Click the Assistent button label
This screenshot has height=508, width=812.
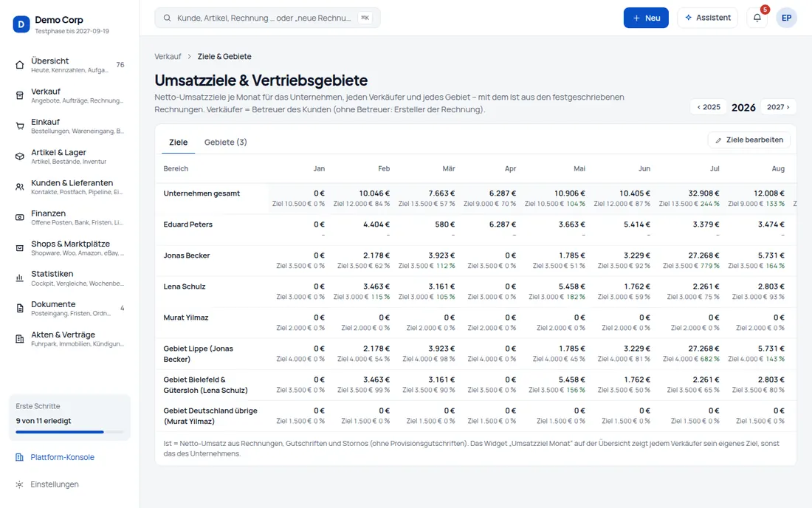click(x=713, y=18)
